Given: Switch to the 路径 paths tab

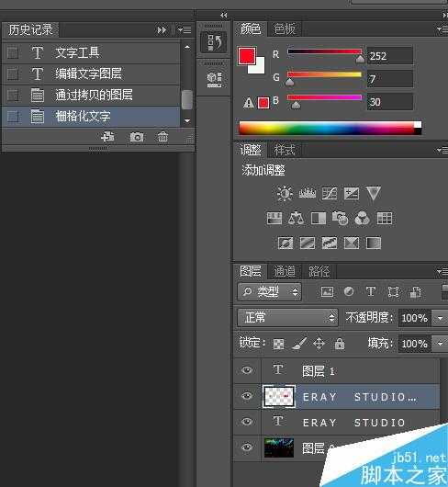Looking at the screenshot, I should click(319, 272).
